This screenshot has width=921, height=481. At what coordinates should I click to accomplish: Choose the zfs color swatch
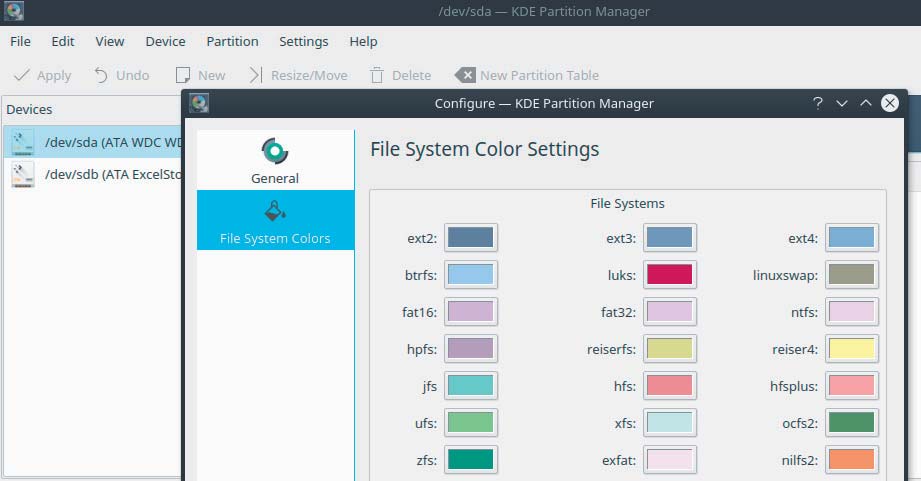point(470,459)
